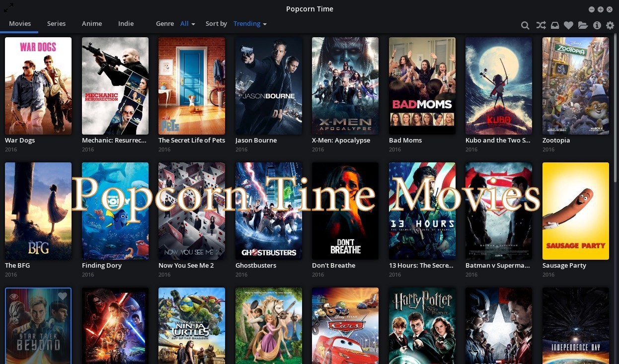The image size is (619, 364).
Task: Click the 'X-Men: Apocalypse' title text
Action: click(x=341, y=141)
